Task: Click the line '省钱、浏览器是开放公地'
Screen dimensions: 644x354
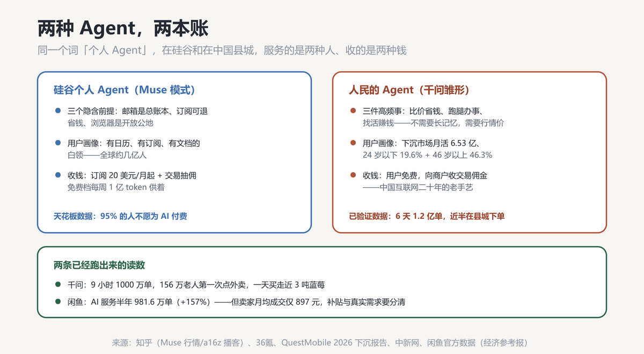Action: click(110, 123)
